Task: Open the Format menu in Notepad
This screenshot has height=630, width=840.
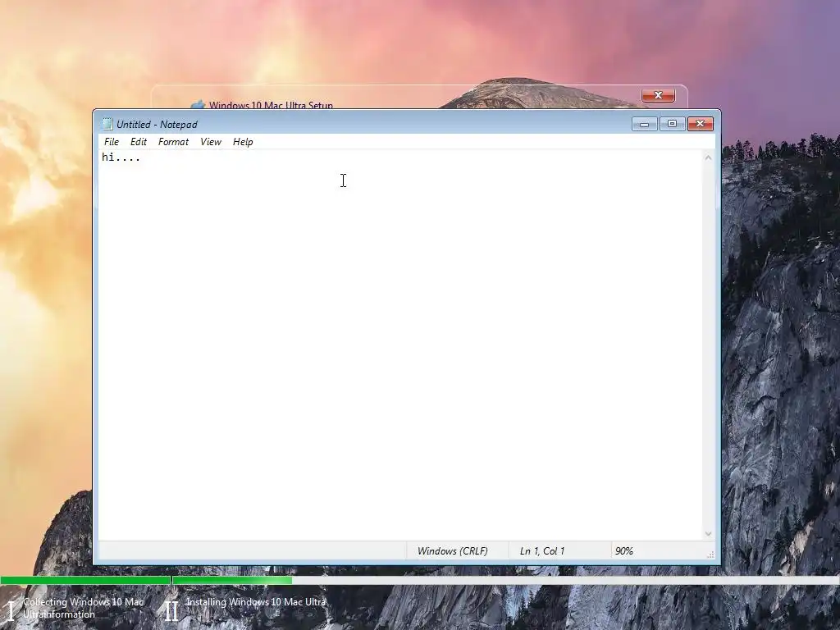Action: point(173,142)
